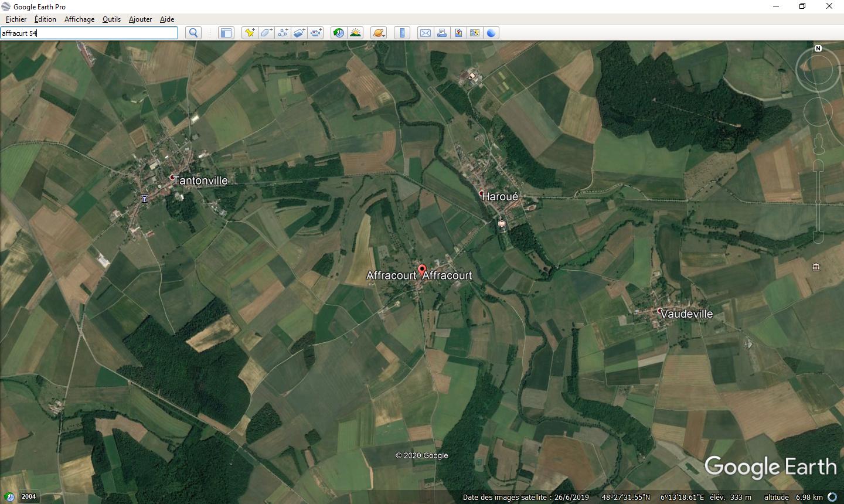Open the Aide menu
844x504 pixels.
167,19
